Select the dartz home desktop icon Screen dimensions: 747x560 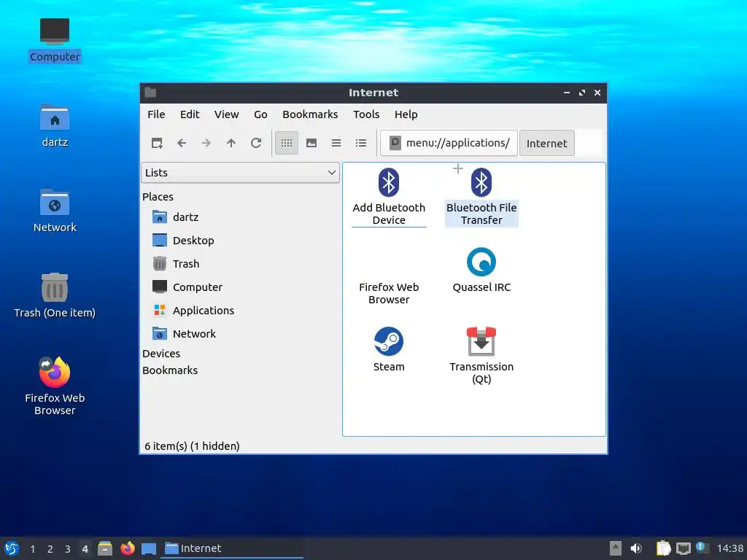tap(55, 125)
